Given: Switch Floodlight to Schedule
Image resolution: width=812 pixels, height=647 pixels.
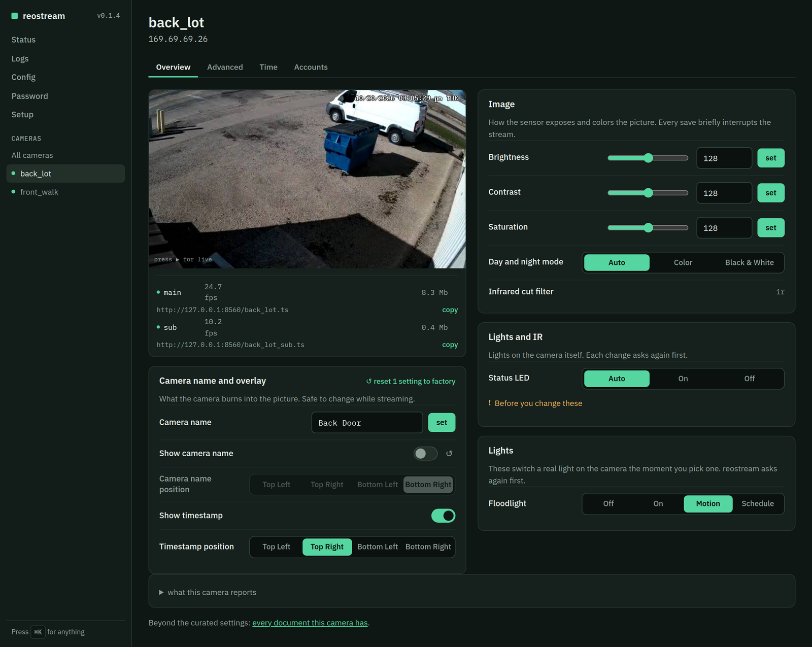Looking at the screenshot, I should pyautogui.click(x=758, y=503).
